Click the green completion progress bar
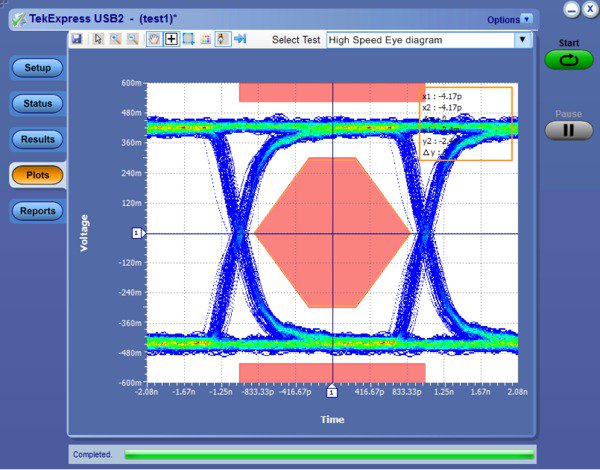Viewport: 600px width, 470px height. [328, 454]
